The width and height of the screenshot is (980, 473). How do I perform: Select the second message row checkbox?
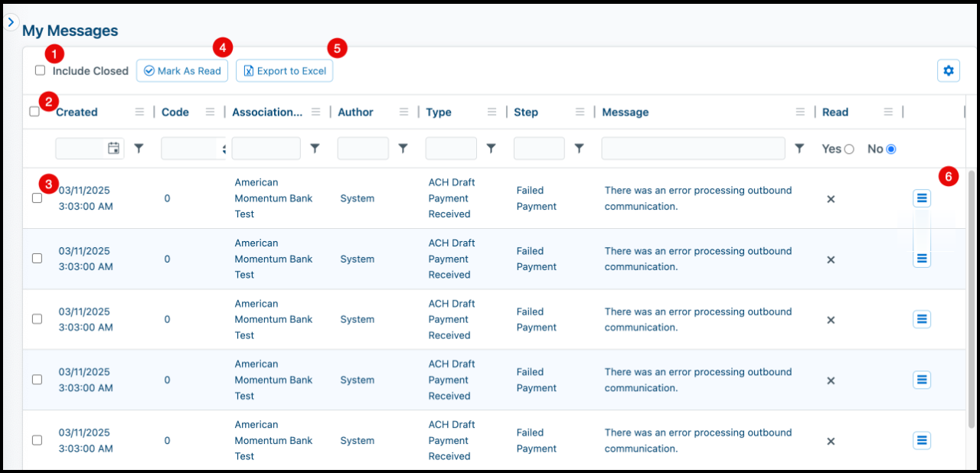pos(37,259)
